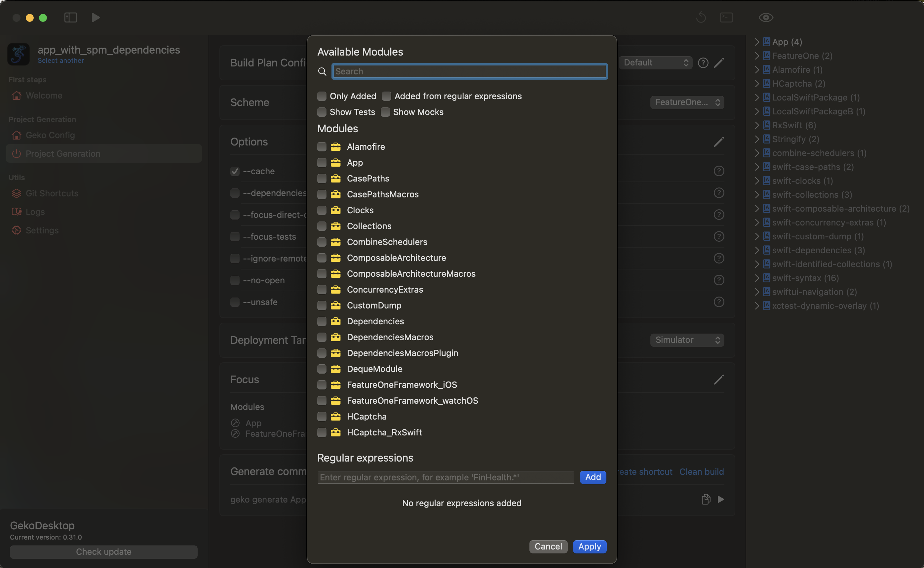Click the eye inspector icon in toolbar
This screenshot has height=568, width=924.
pyautogui.click(x=766, y=18)
